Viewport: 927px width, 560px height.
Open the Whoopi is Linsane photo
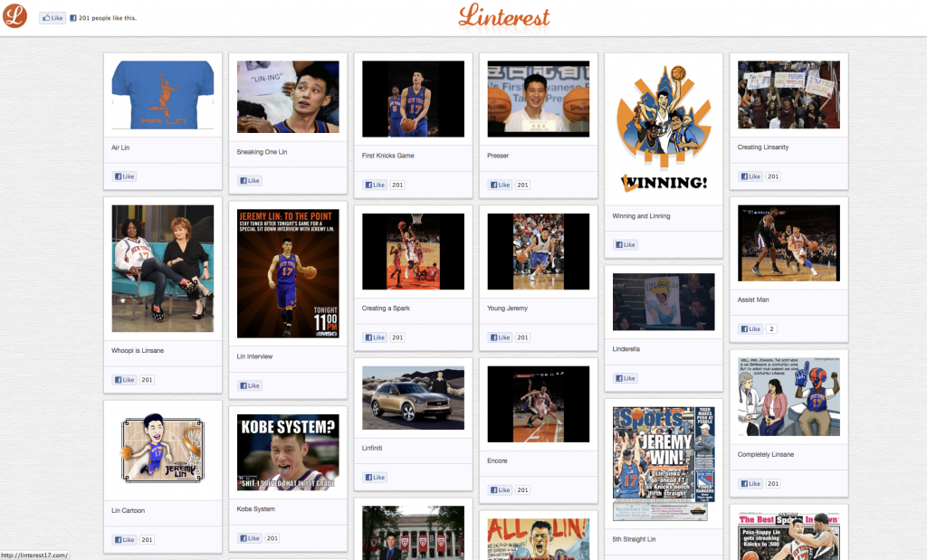click(163, 268)
